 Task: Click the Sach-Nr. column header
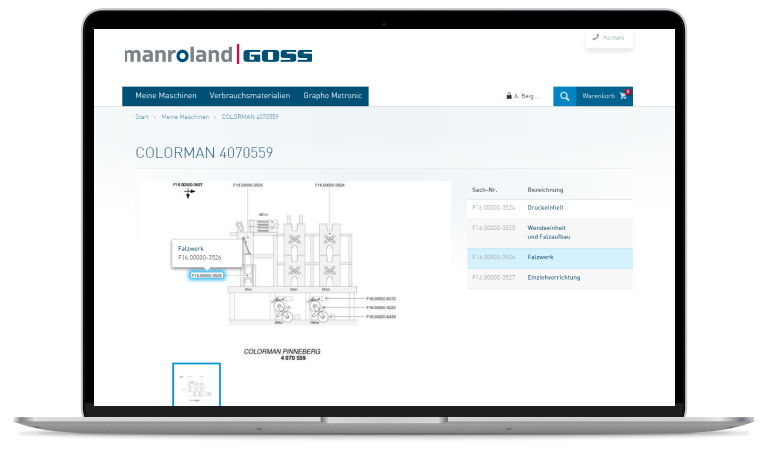pyautogui.click(x=484, y=190)
